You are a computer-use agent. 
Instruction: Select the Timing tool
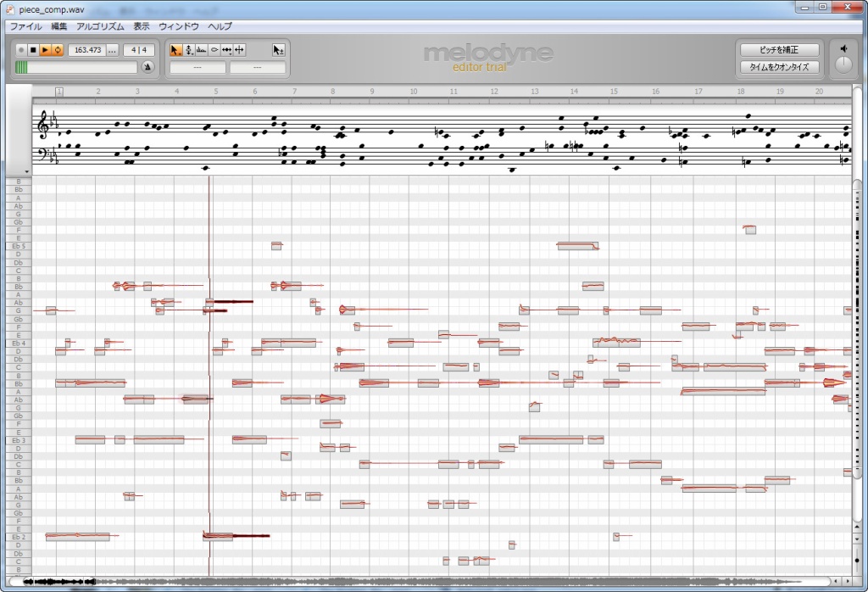tap(226, 50)
